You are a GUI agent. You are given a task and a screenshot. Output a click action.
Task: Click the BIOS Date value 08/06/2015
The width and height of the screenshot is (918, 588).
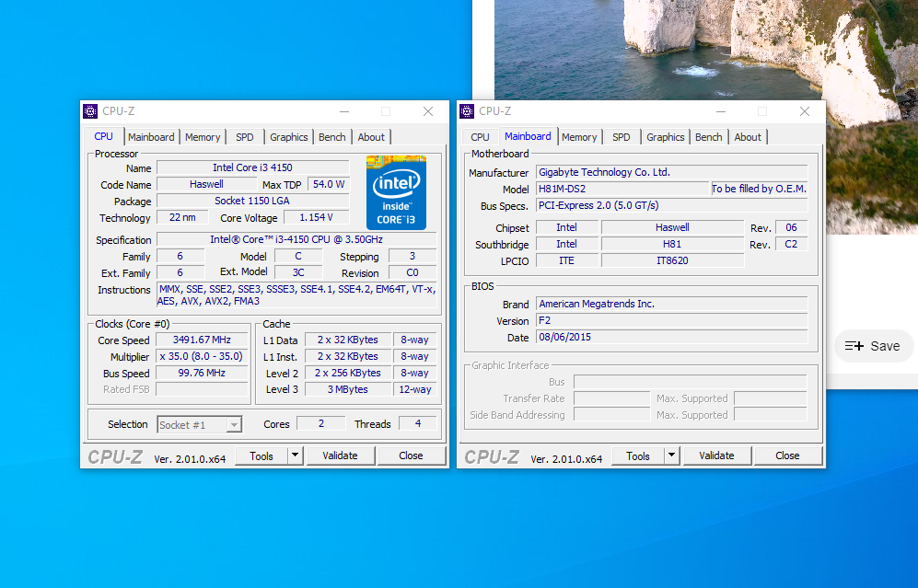click(x=671, y=337)
